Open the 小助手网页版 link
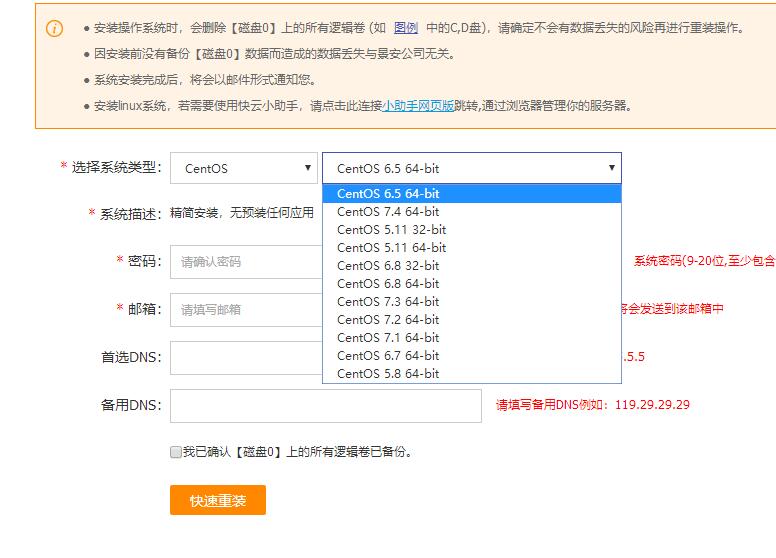The height and width of the screenshot is (558, 776). pos(418,105)
